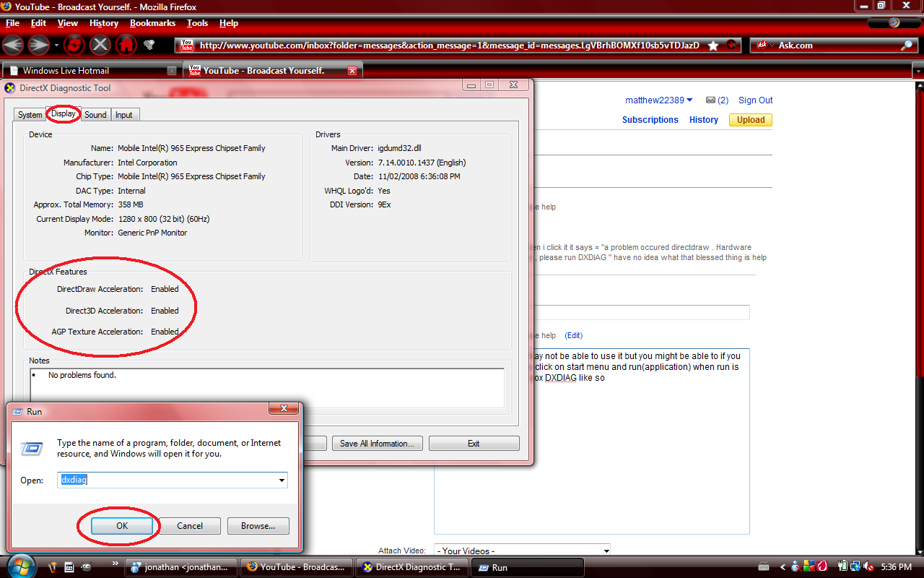Click the YouTube favicon in the address bar
The image size is (924, 578).
tap(187, 45)
